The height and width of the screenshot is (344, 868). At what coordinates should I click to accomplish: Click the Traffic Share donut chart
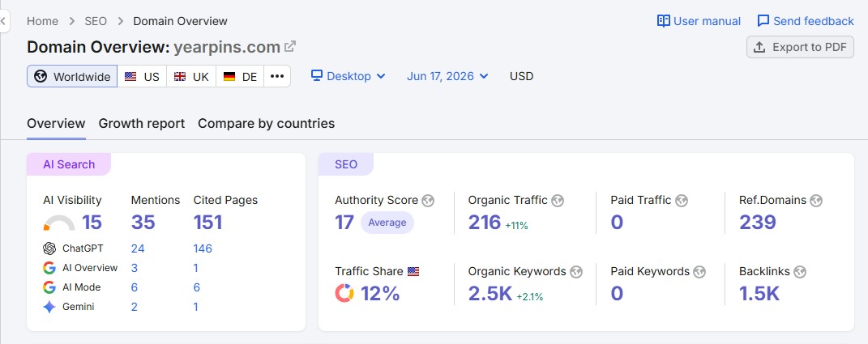click(344, 293)
